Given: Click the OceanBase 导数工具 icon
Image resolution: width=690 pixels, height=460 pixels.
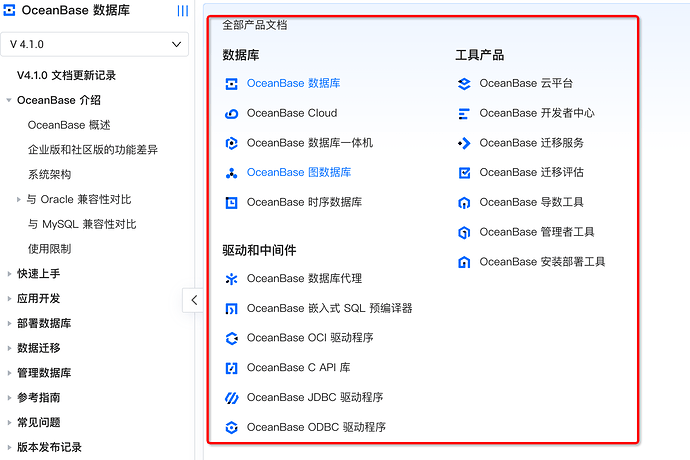Looking at the screenshot, I should 464,202.
